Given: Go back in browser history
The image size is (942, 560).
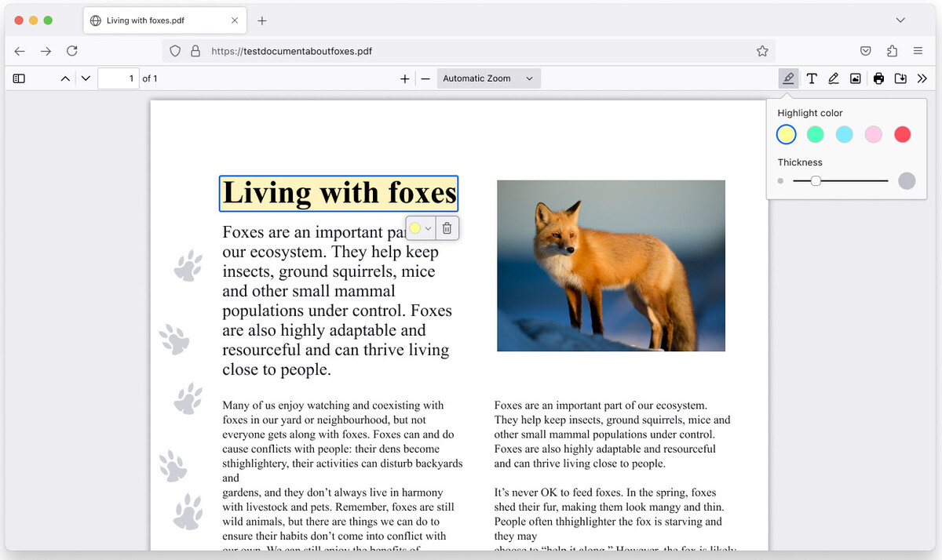Looking at the screenshot, I should 20,51.
